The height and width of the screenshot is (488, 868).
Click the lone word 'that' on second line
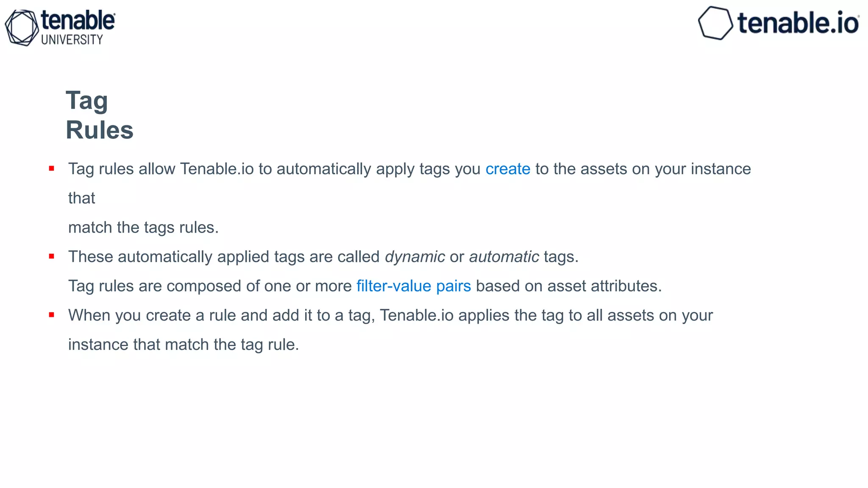(82, 198)
